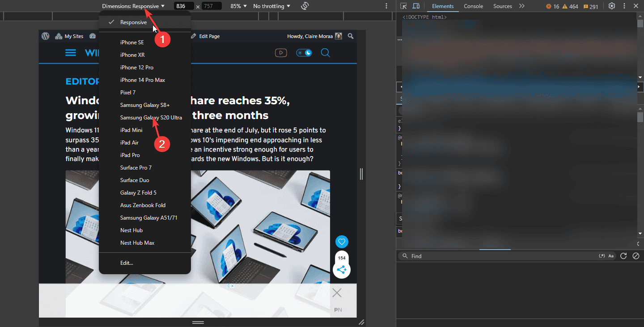The image size is (644, 327).
Task: Click Howdy, Claire Moraa account link
Action: click(315, 36)
